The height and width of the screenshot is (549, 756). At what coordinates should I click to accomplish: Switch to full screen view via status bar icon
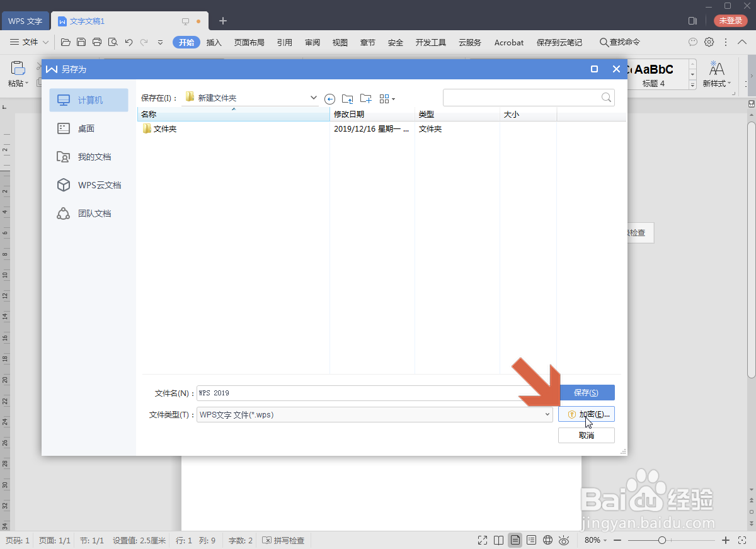(x=482, y=540)
